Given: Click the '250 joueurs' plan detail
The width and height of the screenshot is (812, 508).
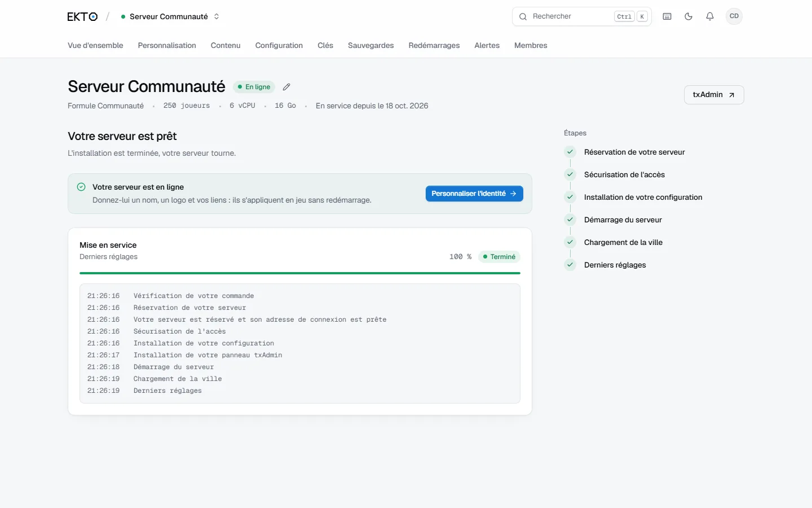Looking at the screenshot, I should point(187,106).
